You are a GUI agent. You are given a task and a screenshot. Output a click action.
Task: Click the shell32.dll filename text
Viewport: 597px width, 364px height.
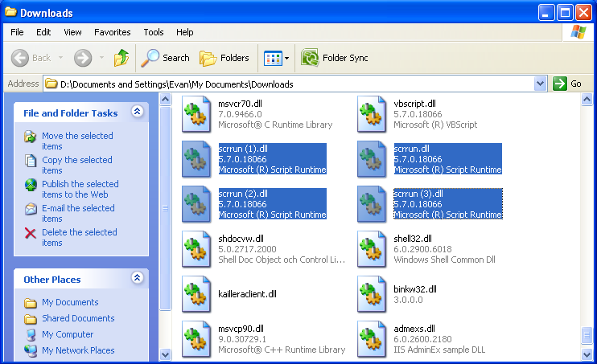coord(413,239)
